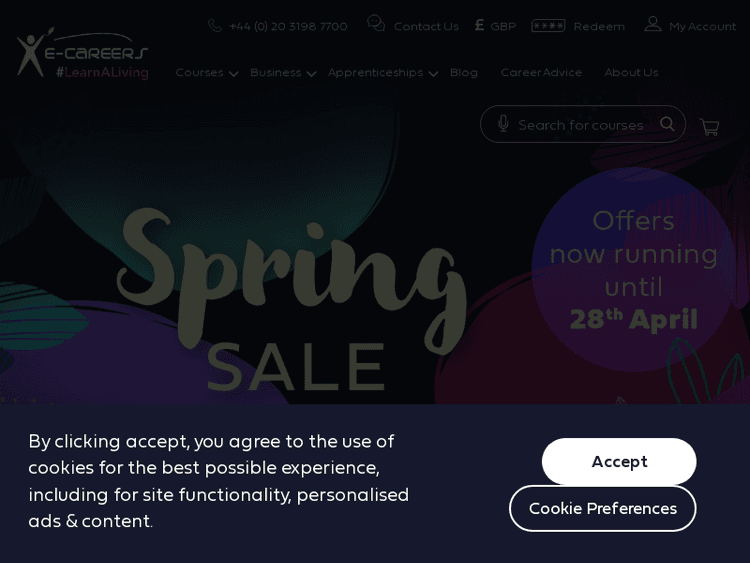750x563 pixels.
Task: Expand the Business dropdown menu
Action: [283, 72]
